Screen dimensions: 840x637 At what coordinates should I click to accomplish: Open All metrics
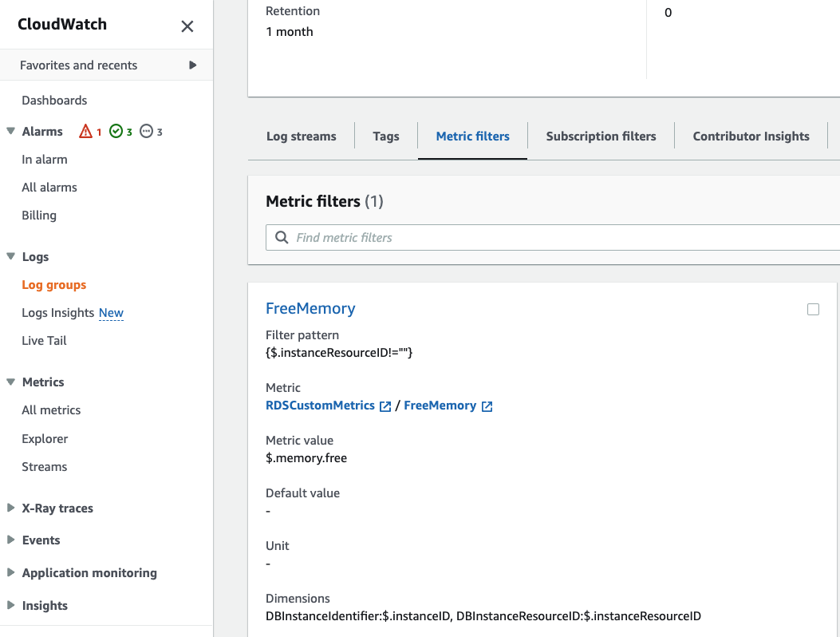[x=51, y=410]
